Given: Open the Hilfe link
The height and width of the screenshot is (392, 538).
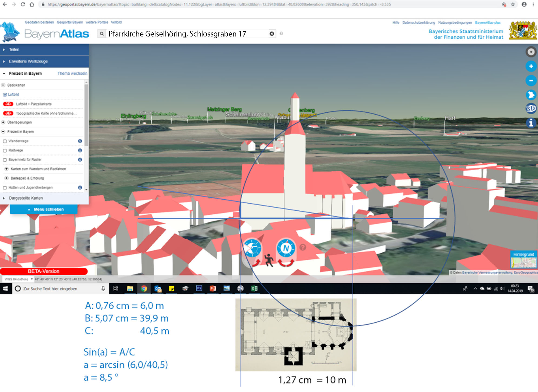Looking at the screenshot, I should [x=396, y=23].
